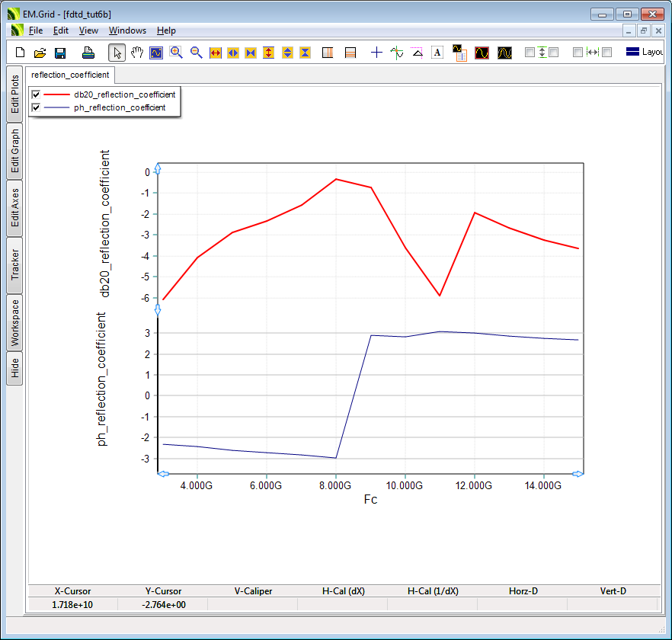Click the Print icon in toolbar

coord(88,53)
